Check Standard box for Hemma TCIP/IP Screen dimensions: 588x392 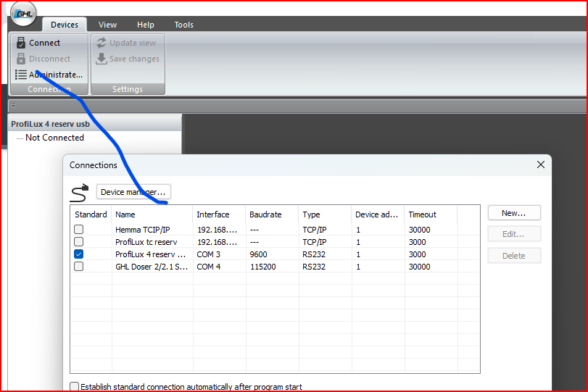79,230
